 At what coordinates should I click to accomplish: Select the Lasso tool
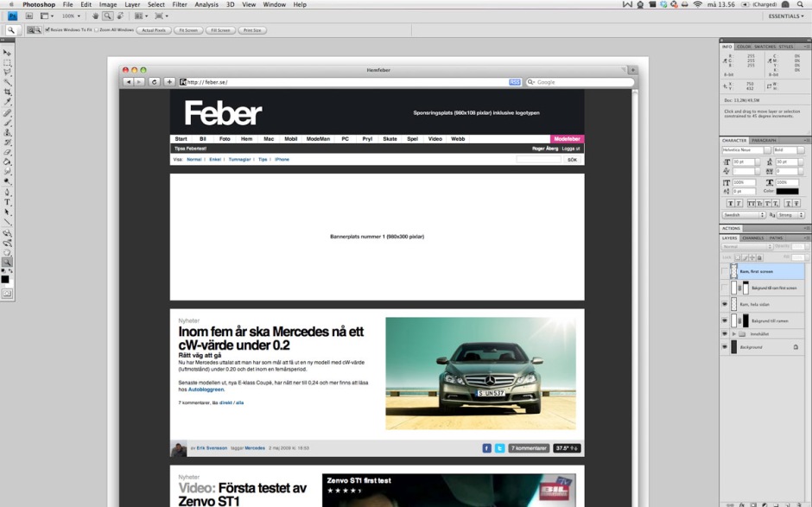7,73
